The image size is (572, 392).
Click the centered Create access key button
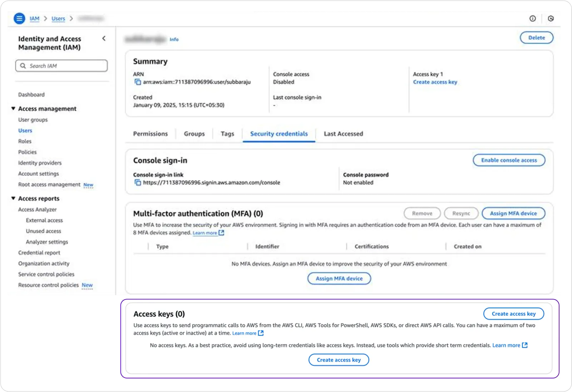click(339, 360)
